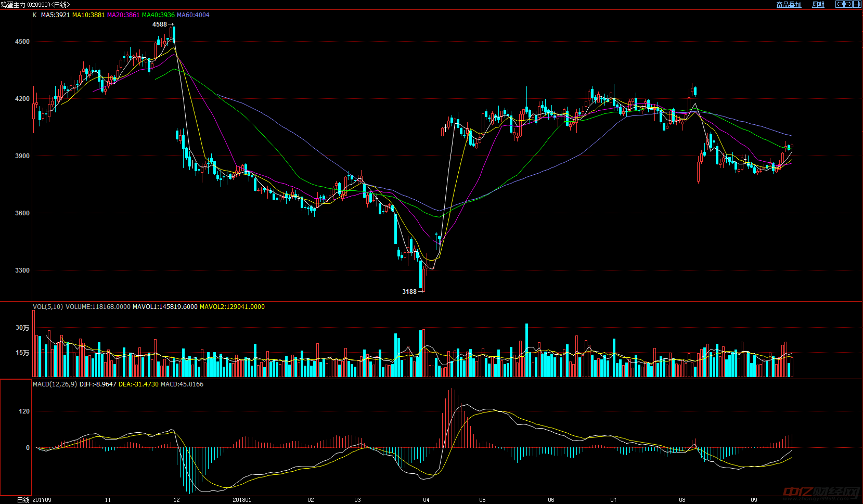
Task: Click the 201801 date on time axis
Action: [242, 500]
